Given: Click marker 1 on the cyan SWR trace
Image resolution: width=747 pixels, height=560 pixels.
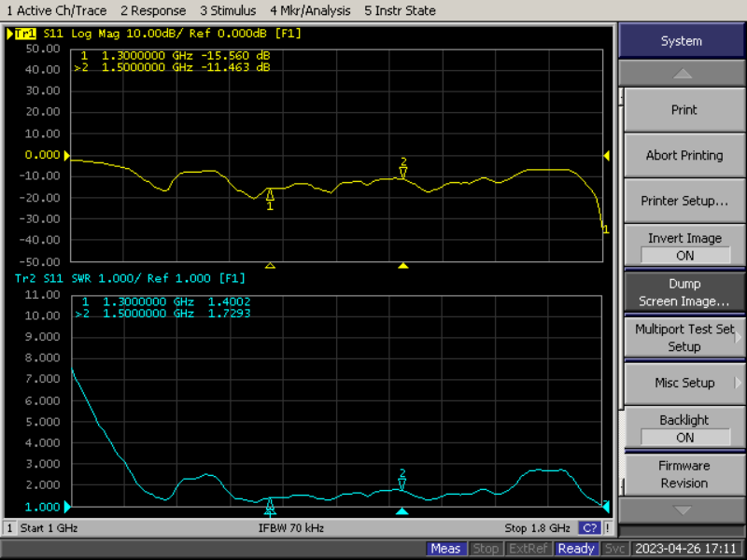Looking at the screenshot, I should [x=270, y=507].
